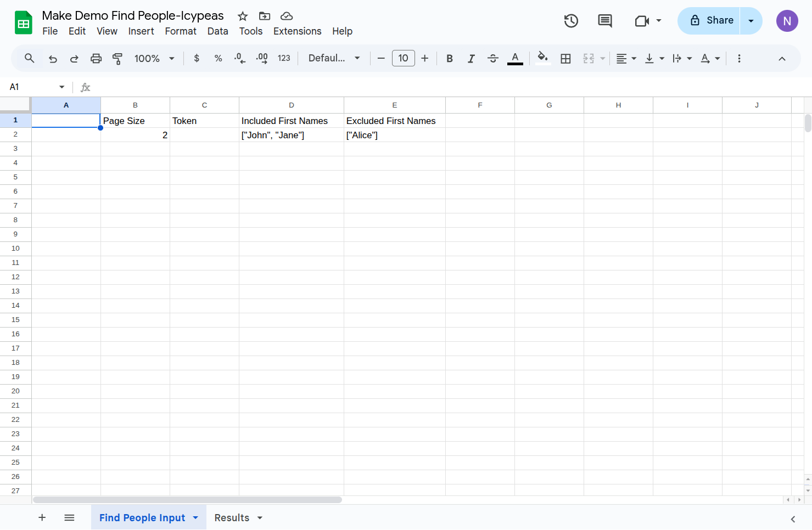Star this spreadsheet document
812x530 pixels.
pyautogui.click(x=243, y=16)
